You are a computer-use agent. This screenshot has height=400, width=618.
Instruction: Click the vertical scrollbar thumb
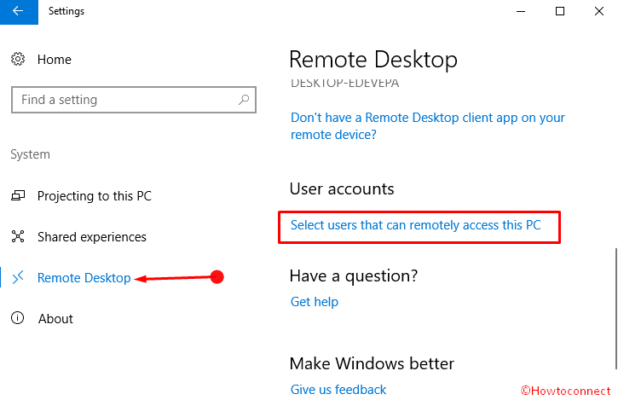[616, 309]
